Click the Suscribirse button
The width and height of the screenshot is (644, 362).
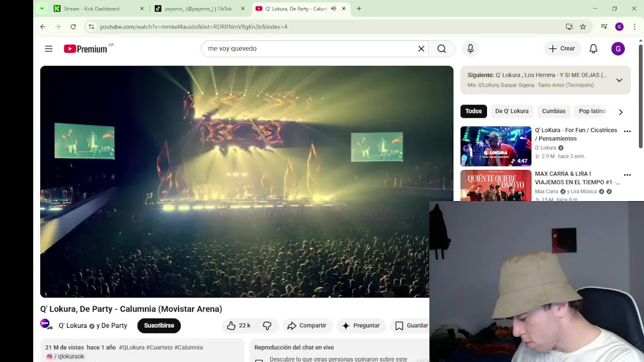159,326
